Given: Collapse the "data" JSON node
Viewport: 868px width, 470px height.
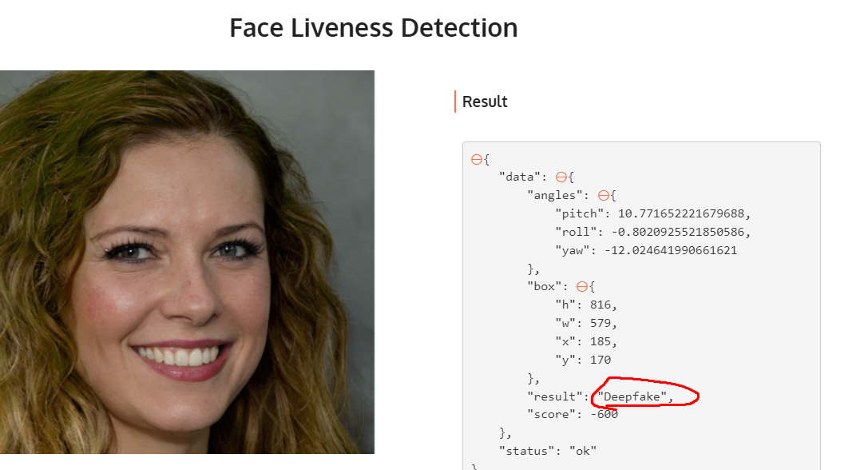Looking at the screenshot, I should [561, 177].
